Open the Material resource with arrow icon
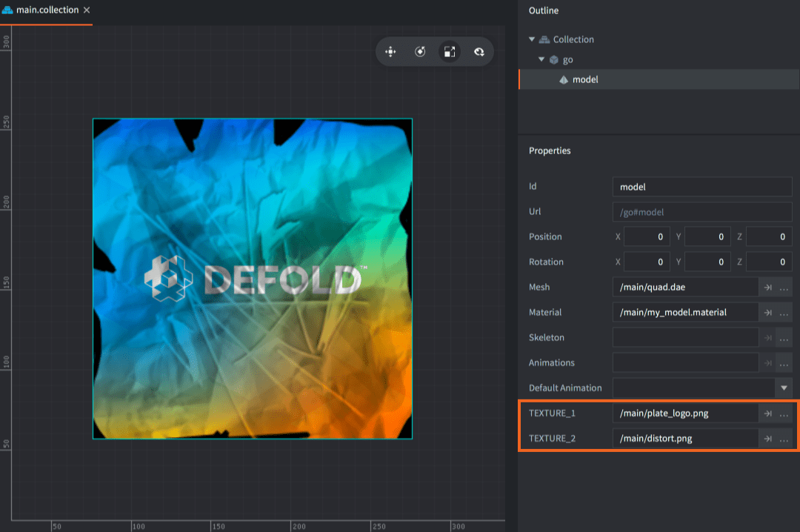 click(768, 313)
